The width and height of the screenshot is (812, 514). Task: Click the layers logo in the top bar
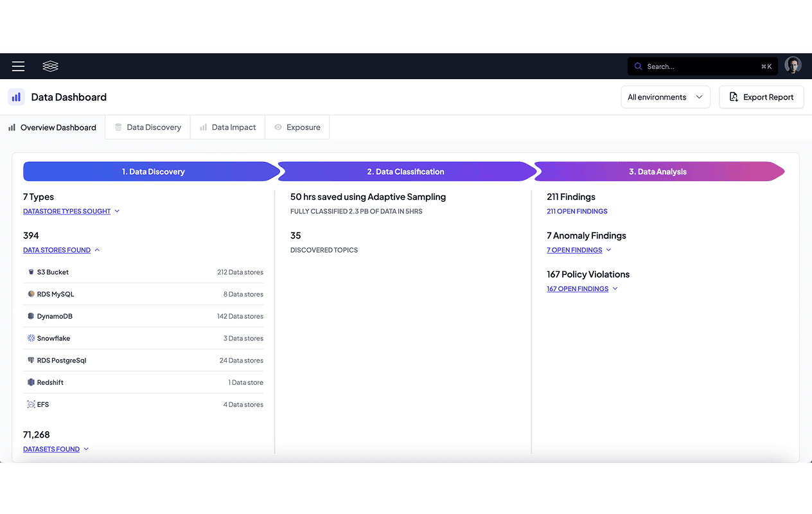click(x=50, y=66)
